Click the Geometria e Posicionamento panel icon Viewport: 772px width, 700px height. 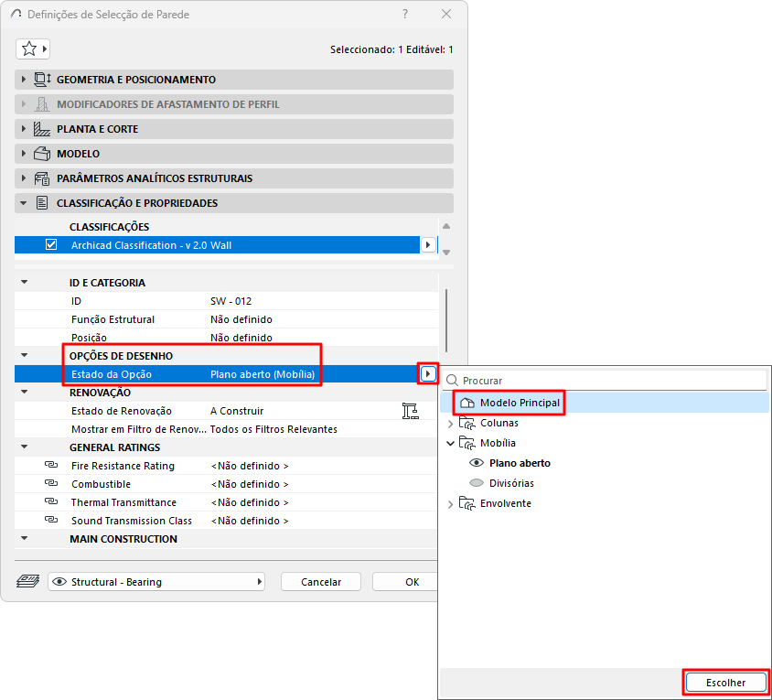(42, 80)
